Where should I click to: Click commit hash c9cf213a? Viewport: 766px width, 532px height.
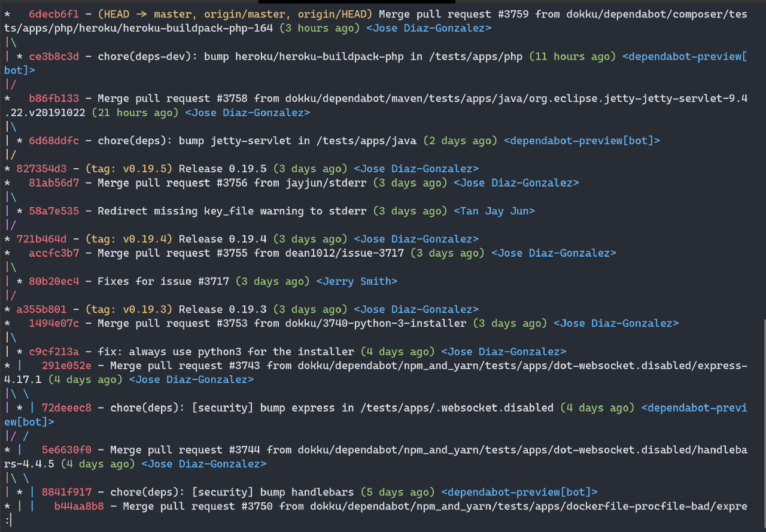(x=53, y=351)
